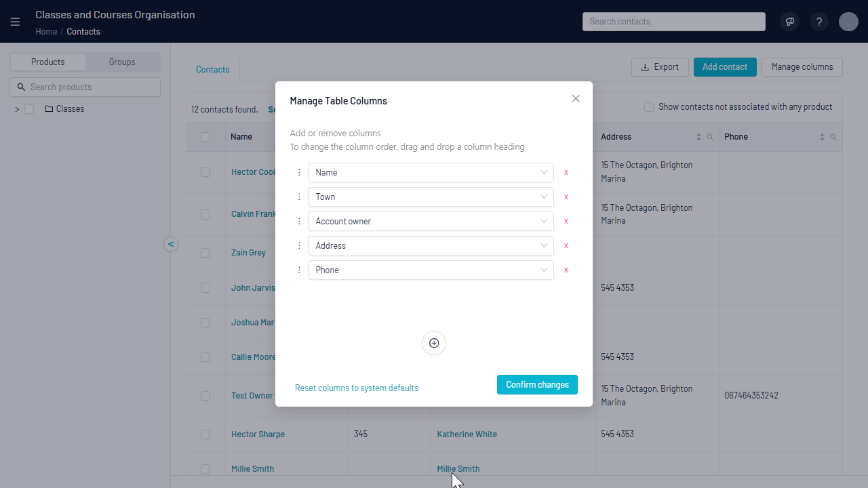Screen dimensions: 868x488
Task: Enable Show contacts not associated with any product
Action: click(x=649, y=106)
